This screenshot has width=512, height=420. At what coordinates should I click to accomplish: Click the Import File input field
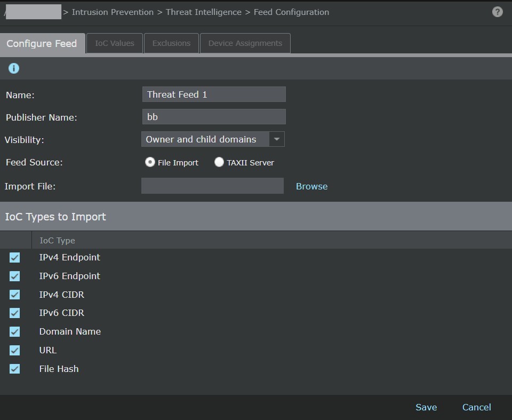coord(213,186)
